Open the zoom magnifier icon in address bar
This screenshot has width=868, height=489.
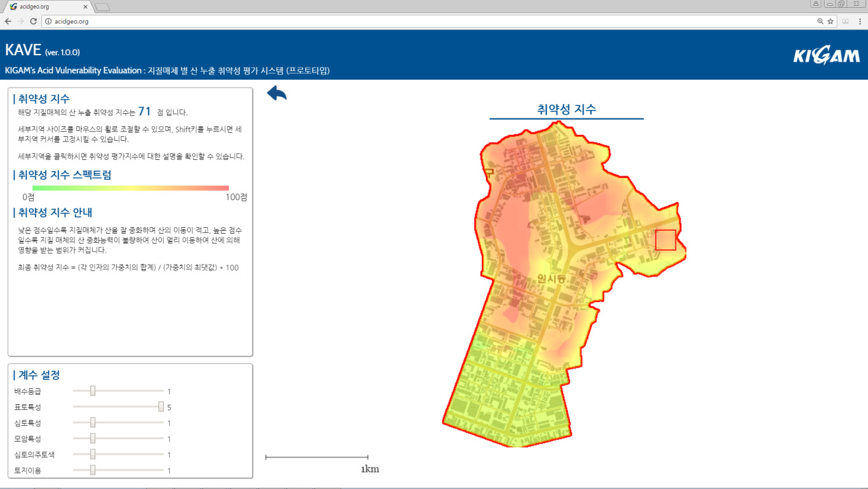[820, 21]
